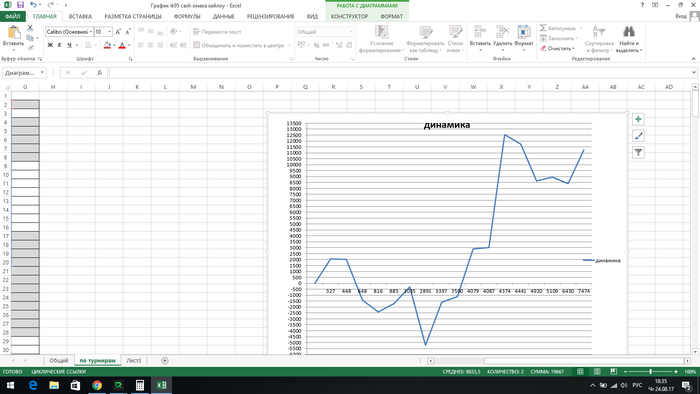Open the fill color dropdown arrow
This screenshot has height=394, width=700.
(114, 45)
